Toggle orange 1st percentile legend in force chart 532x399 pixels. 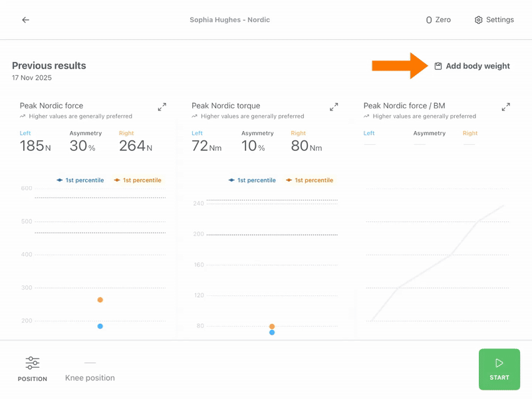[x=138, y=180]
